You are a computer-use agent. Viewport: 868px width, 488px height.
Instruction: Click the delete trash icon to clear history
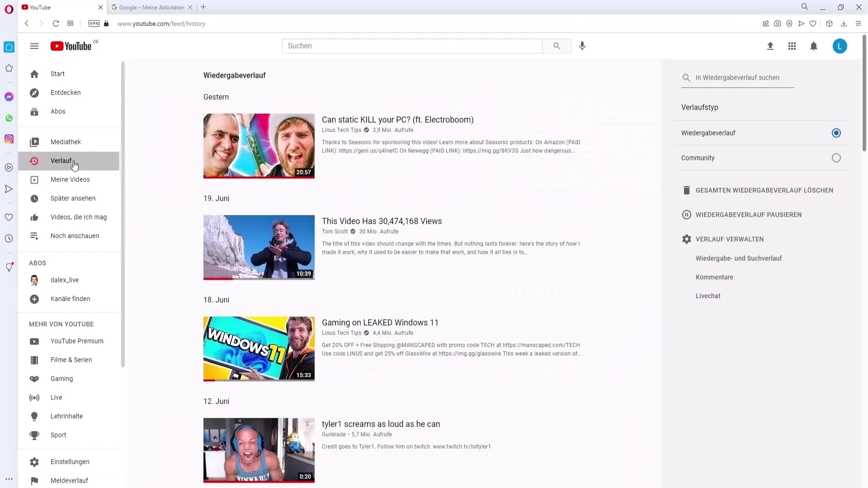click(686, 190)
